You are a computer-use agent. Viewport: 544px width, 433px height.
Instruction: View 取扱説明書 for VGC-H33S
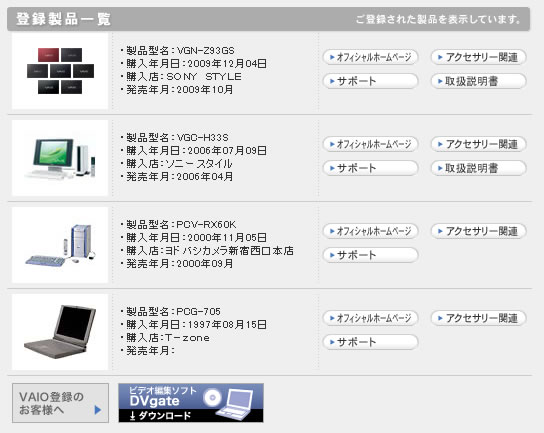click(x=479, y=168)
